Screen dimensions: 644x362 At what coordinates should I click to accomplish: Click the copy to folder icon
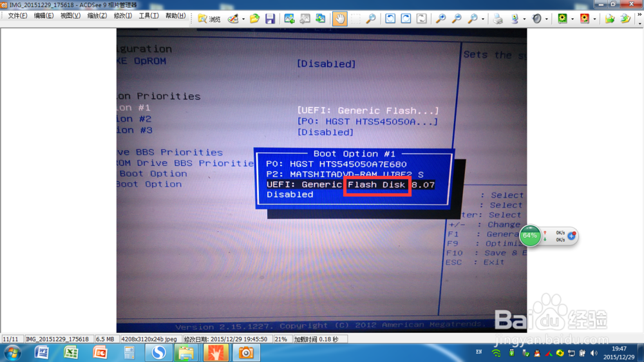click(609, 19)
